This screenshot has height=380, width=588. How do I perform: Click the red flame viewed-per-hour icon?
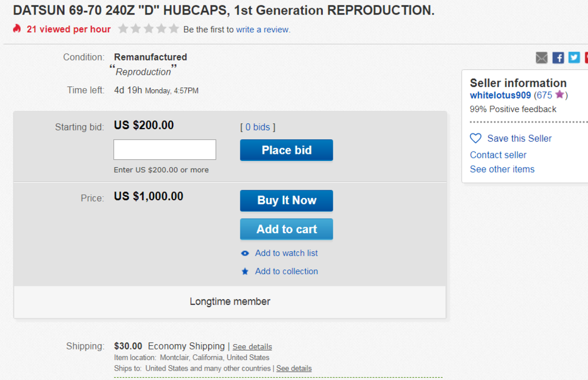click(17, 28)
